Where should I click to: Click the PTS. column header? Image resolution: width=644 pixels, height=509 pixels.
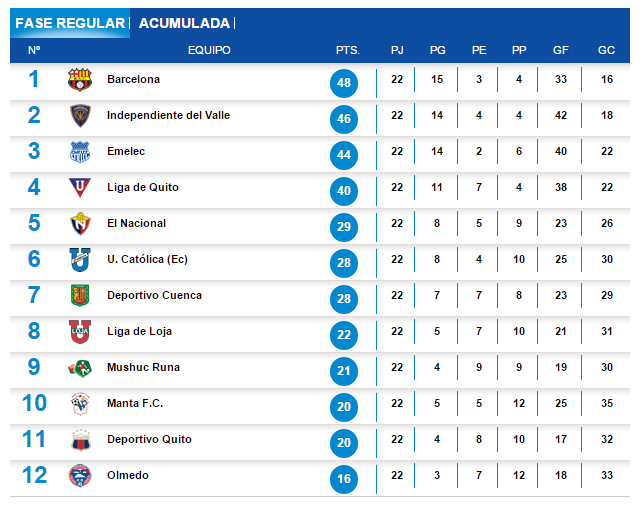[347, 50]
